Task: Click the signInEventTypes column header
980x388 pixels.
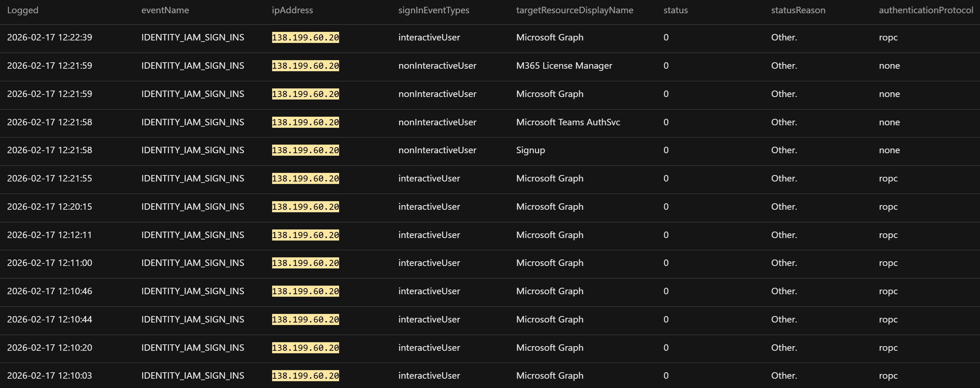Action: point(433,10)
